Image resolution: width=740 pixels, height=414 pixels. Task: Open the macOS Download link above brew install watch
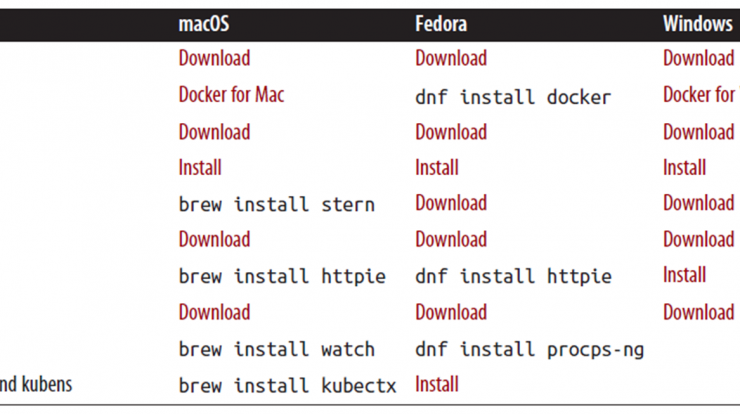(214, 313)
